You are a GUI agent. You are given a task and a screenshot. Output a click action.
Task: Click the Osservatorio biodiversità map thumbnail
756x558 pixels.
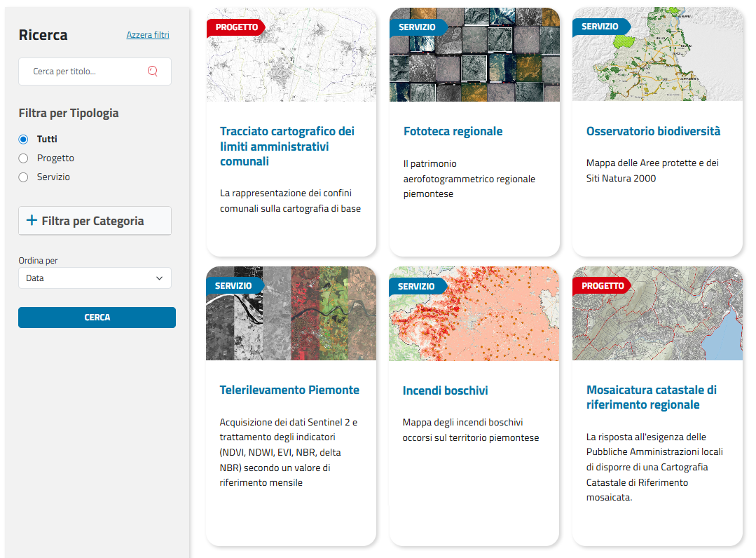(x=657, y=54)
